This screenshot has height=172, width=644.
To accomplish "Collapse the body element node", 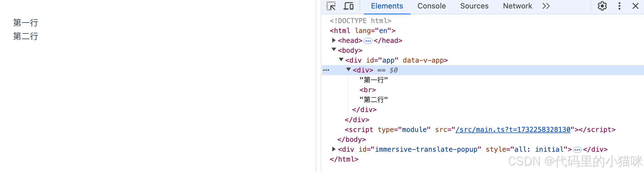I will tap(334, 50).
